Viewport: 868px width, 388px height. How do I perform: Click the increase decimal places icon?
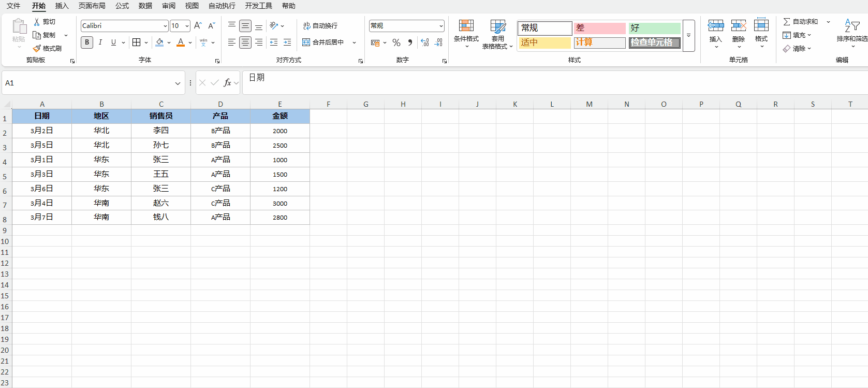tap(425, 42)
